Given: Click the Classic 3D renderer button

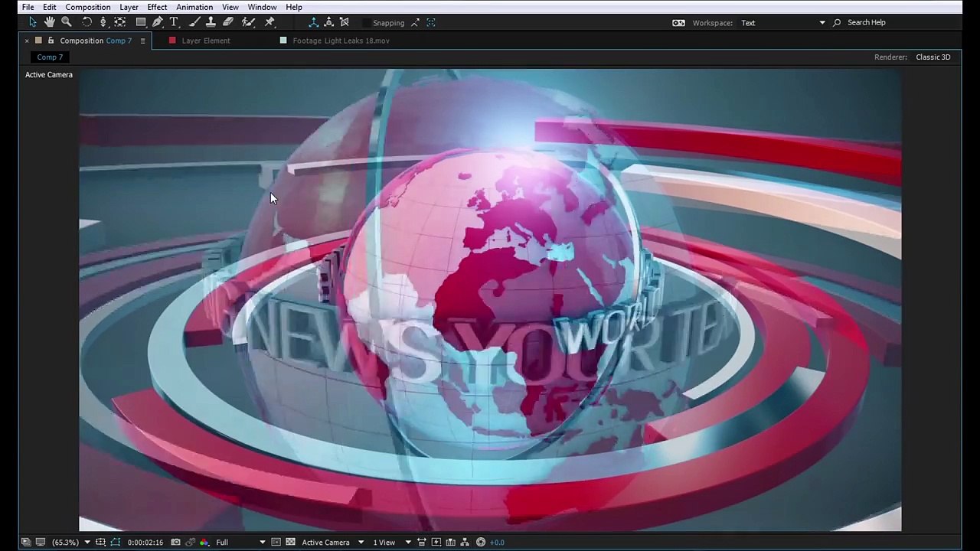Looking at the screenshot, I should pyautogui.click(x=933, y=57).
